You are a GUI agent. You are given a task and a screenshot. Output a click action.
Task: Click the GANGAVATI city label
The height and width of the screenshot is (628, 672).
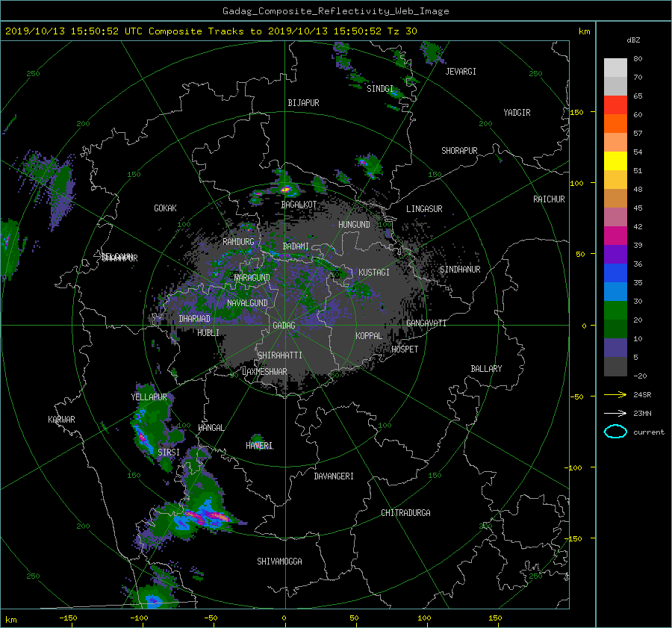[426, 323]
